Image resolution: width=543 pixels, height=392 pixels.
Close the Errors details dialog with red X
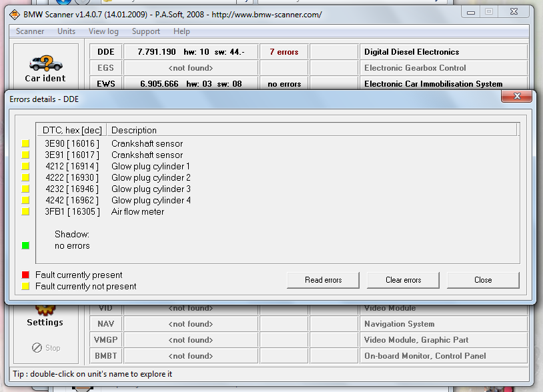[517, 96]
